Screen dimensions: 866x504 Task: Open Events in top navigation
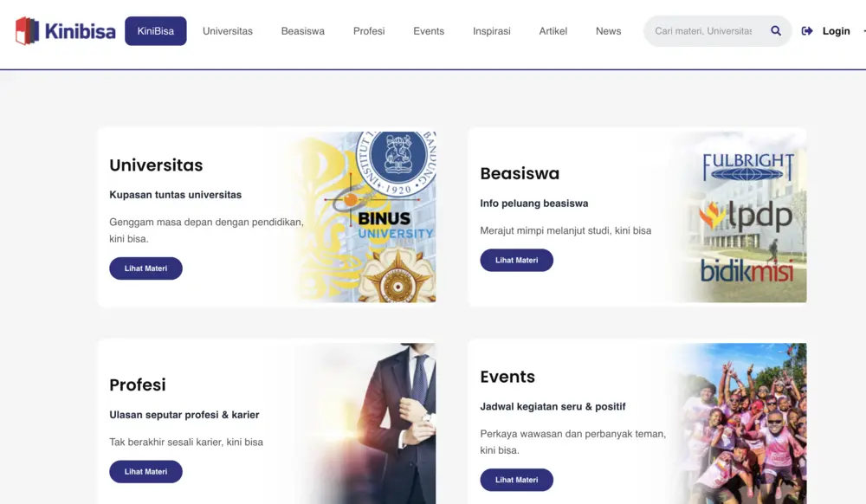click(429, 31)
